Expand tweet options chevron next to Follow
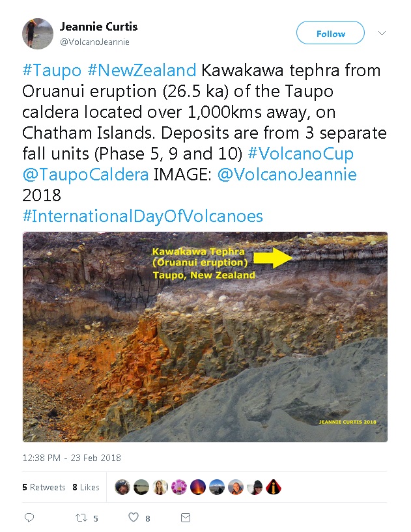 (382, 33)
